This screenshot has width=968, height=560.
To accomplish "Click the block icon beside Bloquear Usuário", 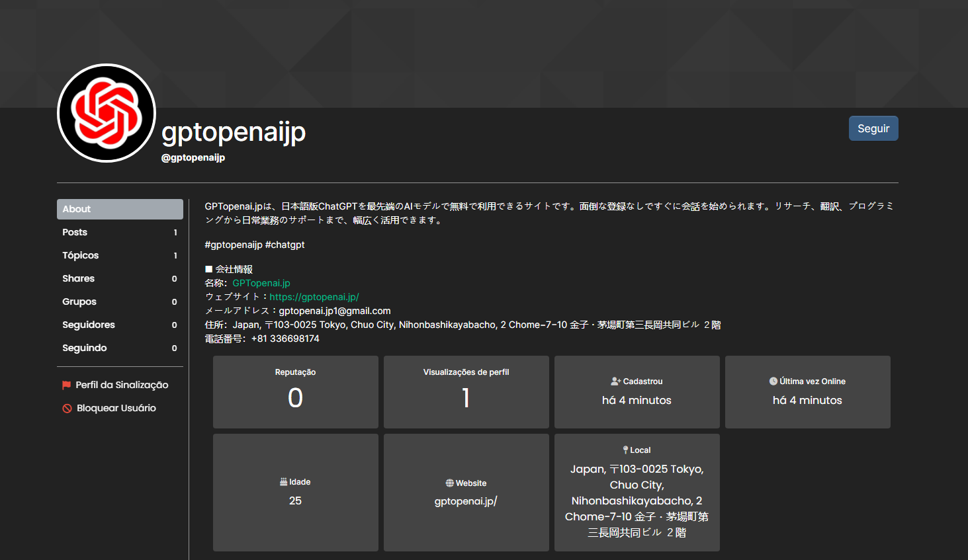I will tap(67, 408).
